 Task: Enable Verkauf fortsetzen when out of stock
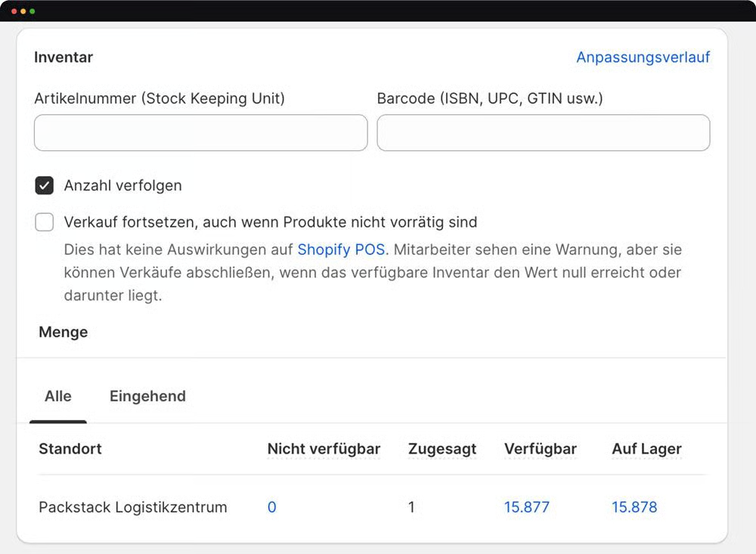point(45,222)
